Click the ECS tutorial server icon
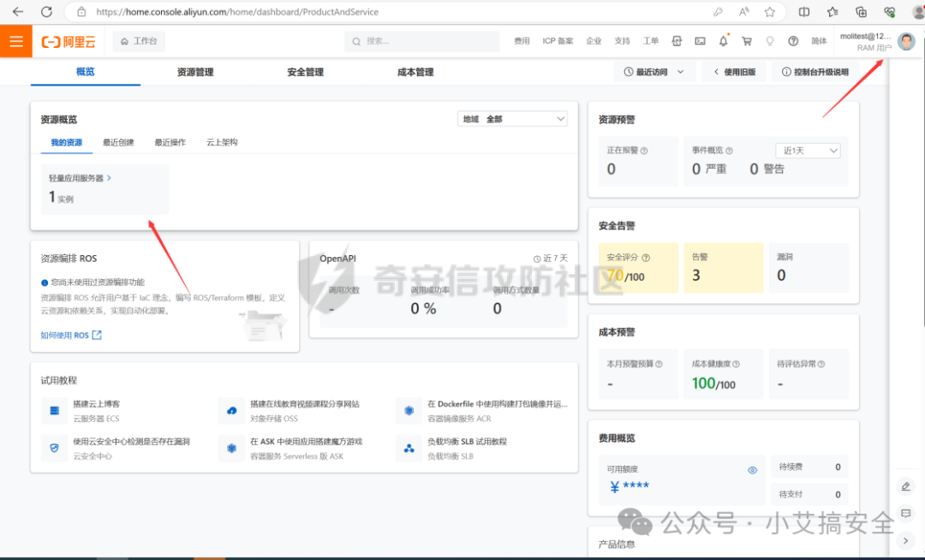The image size is (925, 560). pos(54,411)
